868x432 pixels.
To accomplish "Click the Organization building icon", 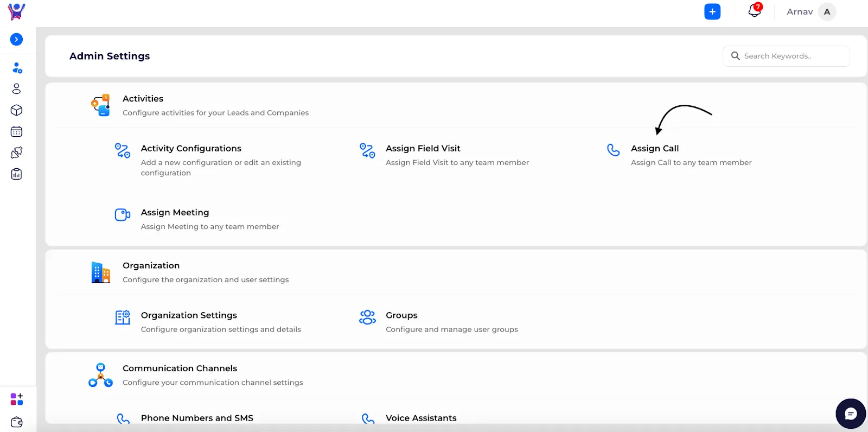I will point(100,272).
